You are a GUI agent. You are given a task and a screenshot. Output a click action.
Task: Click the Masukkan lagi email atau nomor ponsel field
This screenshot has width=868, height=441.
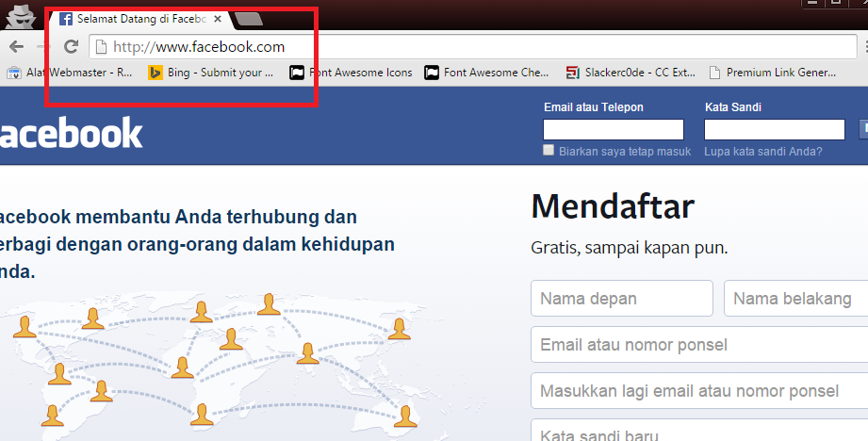pyautogui.click(x=699, y=391)
